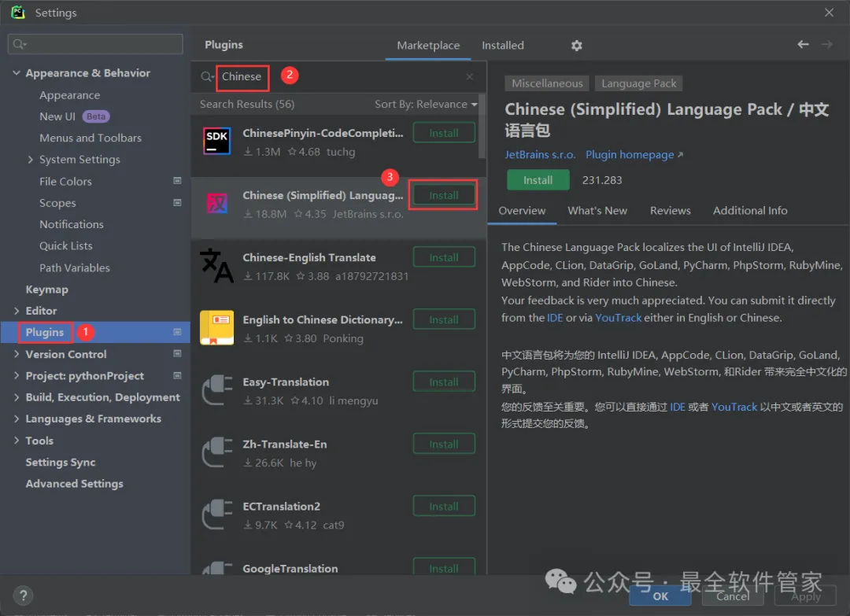
Task: Open the Overview tab
Action: 522,211
